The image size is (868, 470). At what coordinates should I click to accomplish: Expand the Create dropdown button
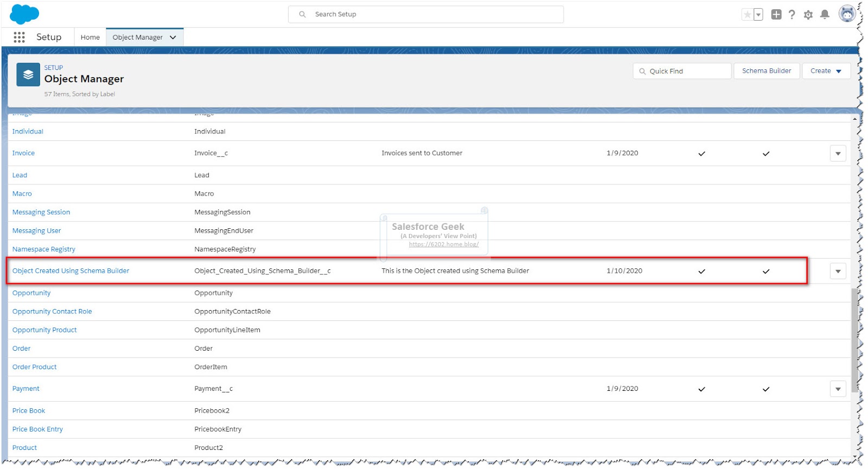tap(826, 71)
